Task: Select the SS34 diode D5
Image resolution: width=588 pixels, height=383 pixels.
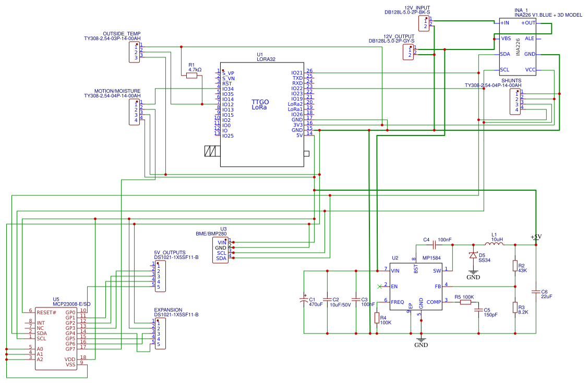Action: tap(474, 254)
